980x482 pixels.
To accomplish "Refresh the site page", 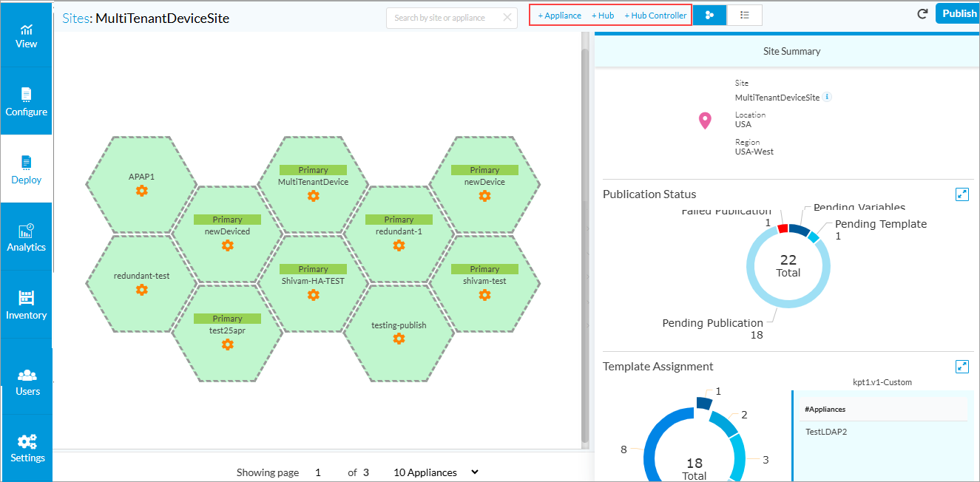I will [922, 13].
